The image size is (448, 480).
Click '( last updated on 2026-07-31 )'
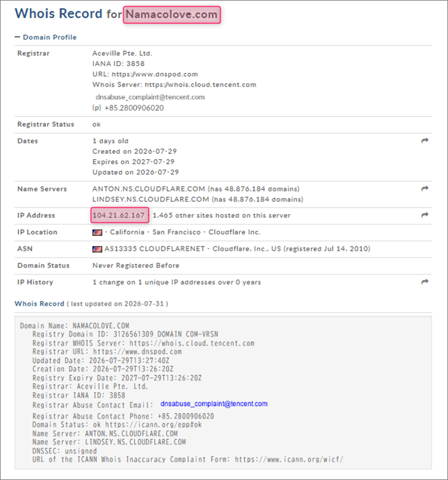[x=118, y=304]
